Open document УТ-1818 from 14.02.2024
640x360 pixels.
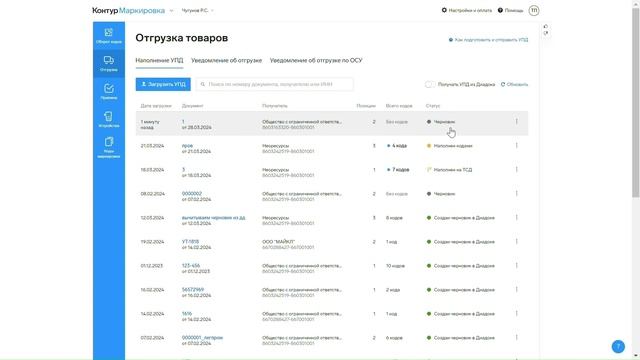pos(190,242)
